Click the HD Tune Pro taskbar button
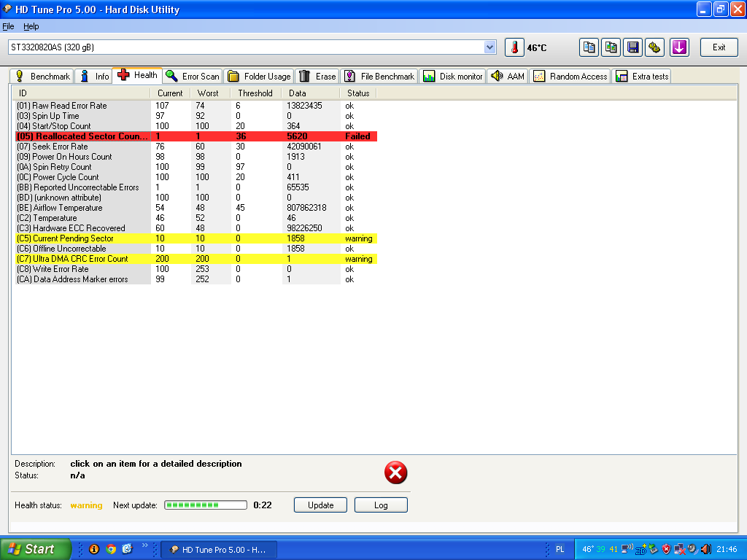The width and height of the screenshot is (747, 560). [x=219, y=550]
